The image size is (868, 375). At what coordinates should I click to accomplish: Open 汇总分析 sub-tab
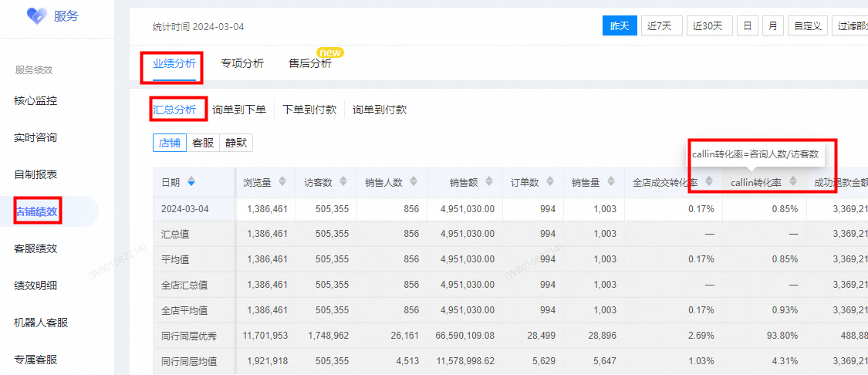point(174,110)
